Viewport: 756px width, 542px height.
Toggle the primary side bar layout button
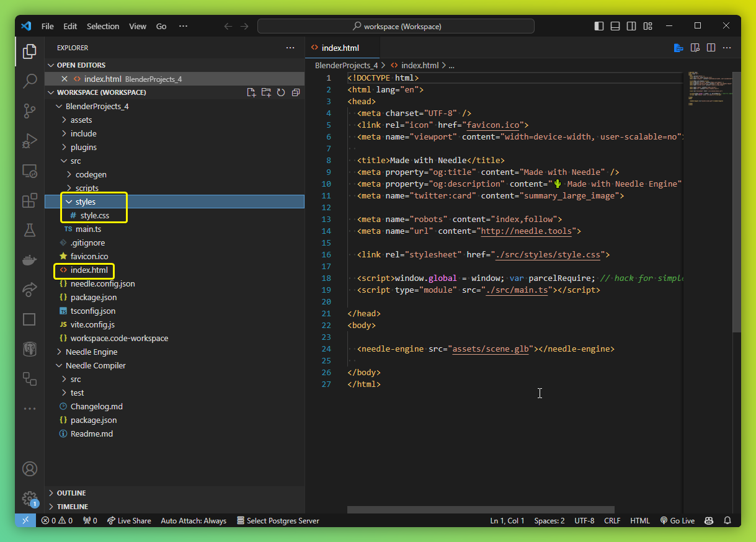[x=598, y=26]
